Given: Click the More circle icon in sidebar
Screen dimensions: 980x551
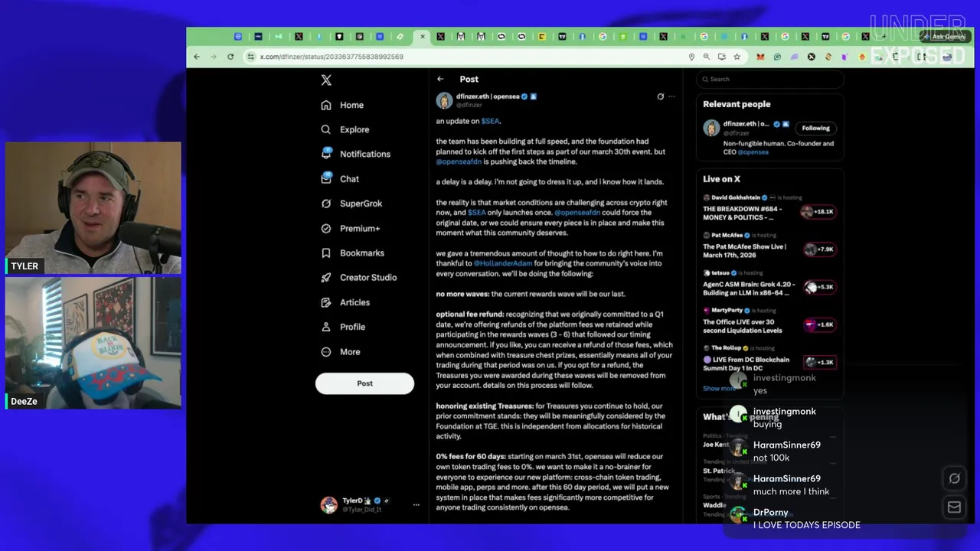Looking at the screenshot, I should click(326, 351).
